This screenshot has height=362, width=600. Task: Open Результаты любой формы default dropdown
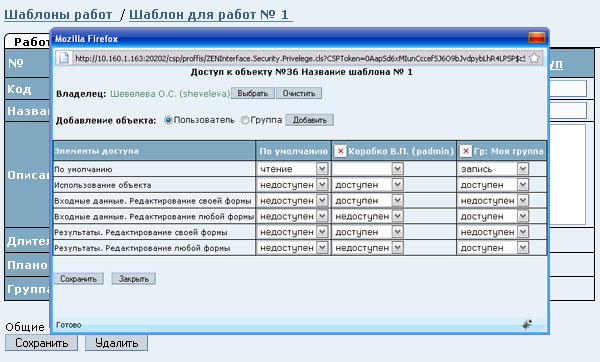point(293,248)
